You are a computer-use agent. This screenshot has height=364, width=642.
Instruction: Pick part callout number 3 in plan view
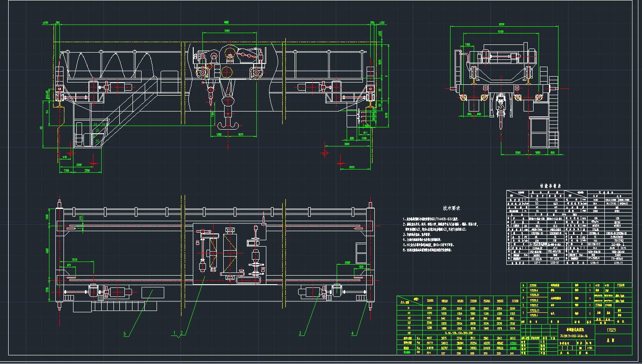pos(300,333)
